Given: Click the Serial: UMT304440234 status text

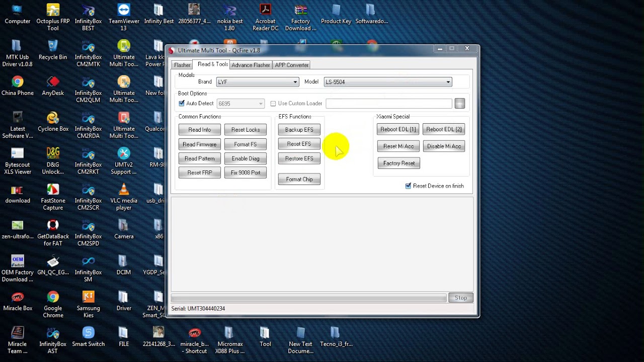Looking at the screenshot, I should (198, 309).
